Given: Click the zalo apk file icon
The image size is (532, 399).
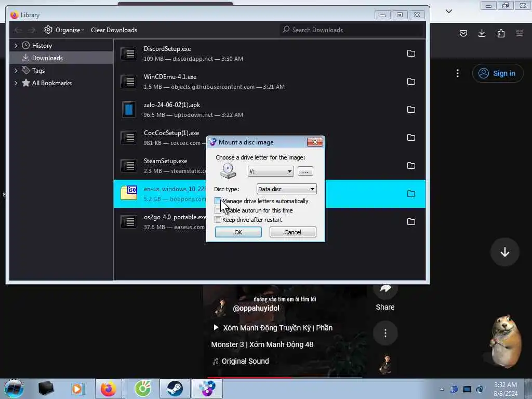Looking at the screenshot, I should coord(129,109).
